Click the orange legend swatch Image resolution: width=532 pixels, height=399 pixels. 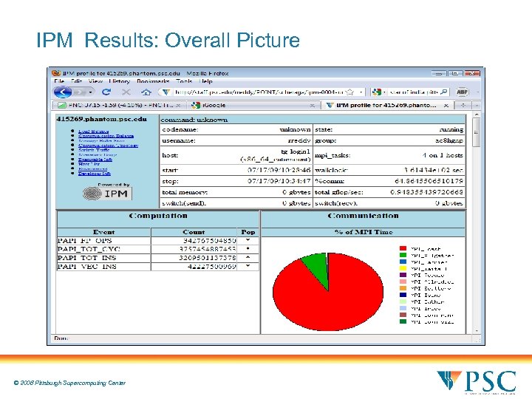[403, 288]
